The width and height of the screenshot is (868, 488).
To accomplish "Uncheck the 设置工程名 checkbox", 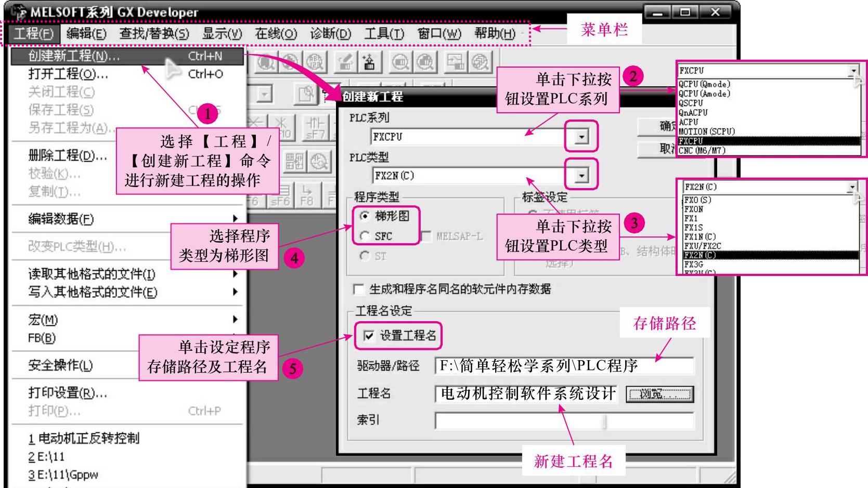I will click(369, 336).
